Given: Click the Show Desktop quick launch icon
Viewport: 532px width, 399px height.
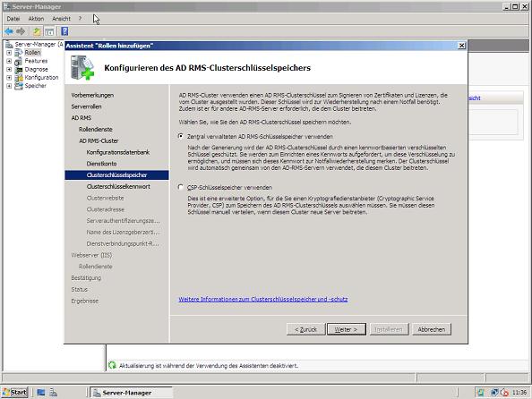Looking at the screenshot, I should 41,393.
